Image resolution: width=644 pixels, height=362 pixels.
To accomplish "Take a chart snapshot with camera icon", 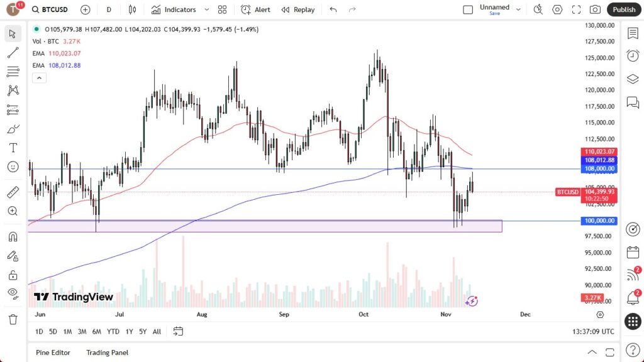I will tap(596, 9).
